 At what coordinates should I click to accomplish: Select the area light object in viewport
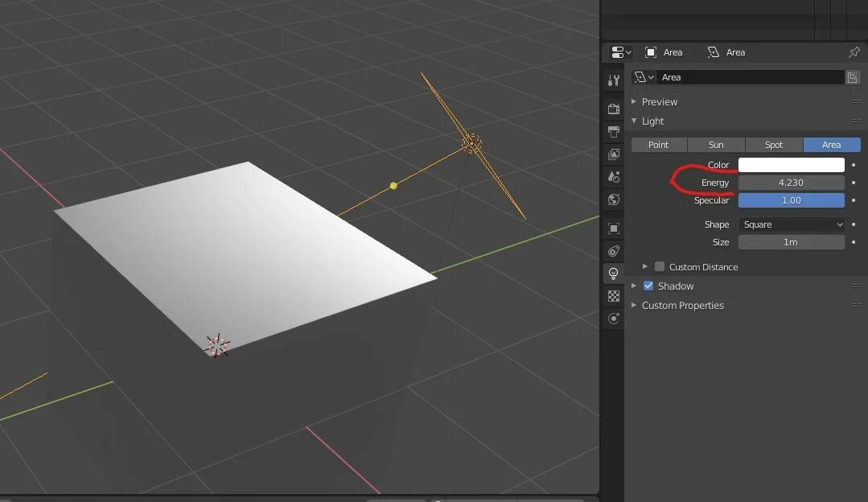tap(471, 143)
